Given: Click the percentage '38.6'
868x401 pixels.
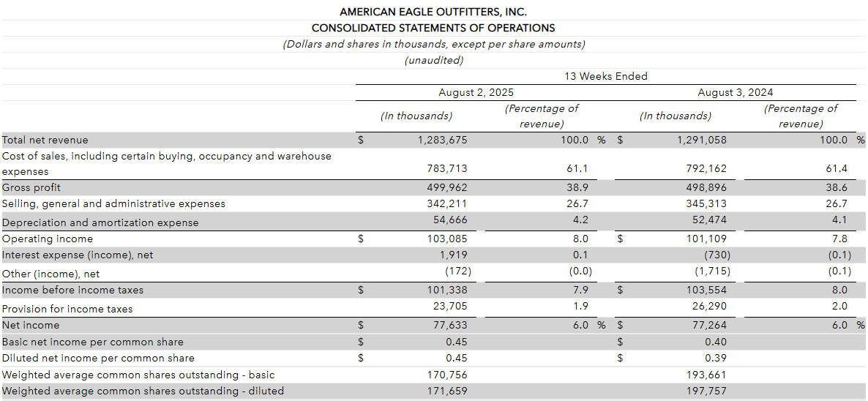Looking at the screenshot, I should point(837,187).
